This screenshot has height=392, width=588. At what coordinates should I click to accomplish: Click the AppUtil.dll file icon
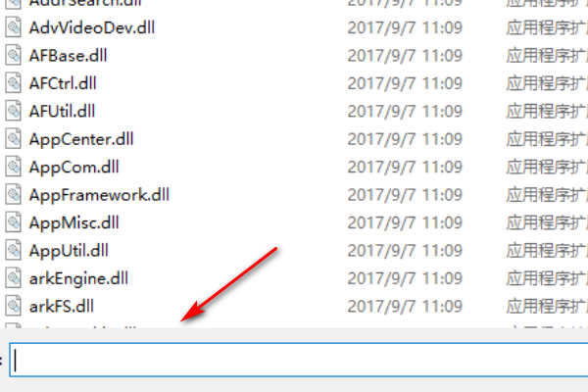(13, 251)
